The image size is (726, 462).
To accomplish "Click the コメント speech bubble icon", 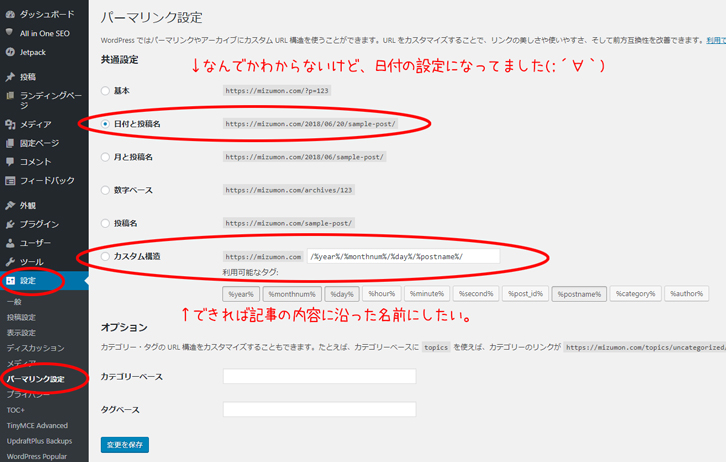I will 10,162.
